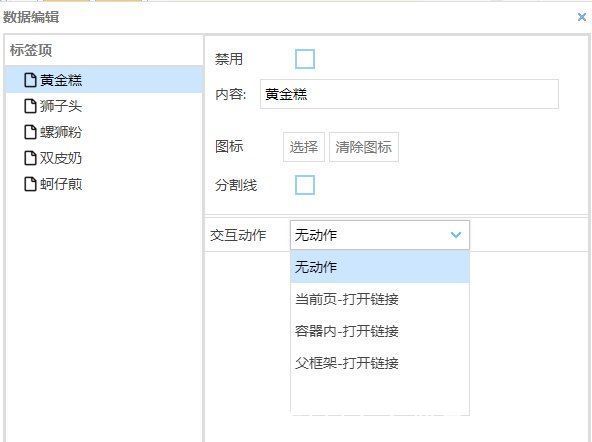
Task: Click into the 内容 text field
Action: click(409, 94)
